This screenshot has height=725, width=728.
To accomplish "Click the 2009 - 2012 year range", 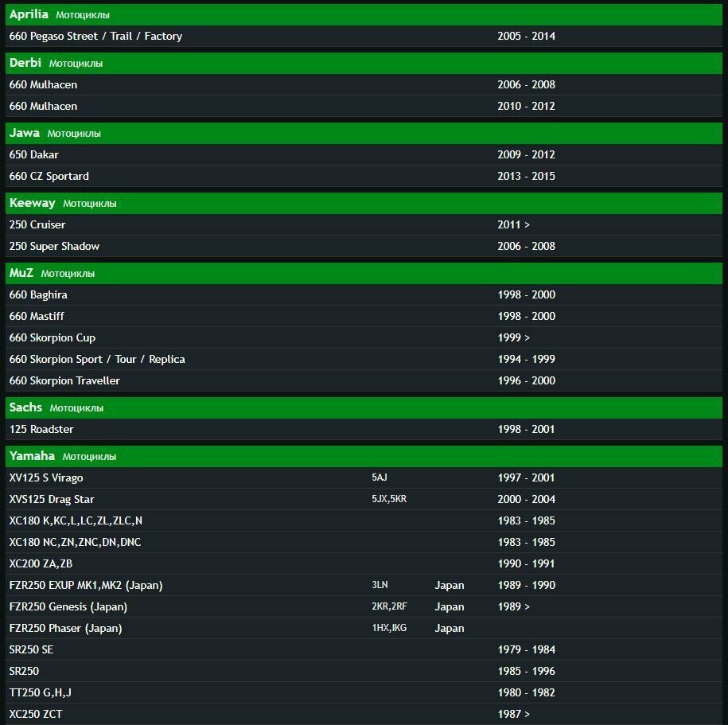I will 526,154.
